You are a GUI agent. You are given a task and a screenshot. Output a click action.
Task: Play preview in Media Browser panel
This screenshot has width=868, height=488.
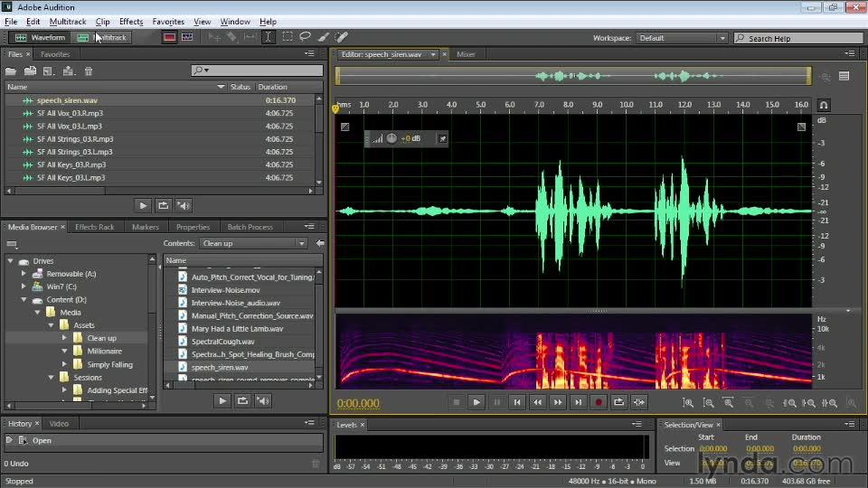point(222,401)
